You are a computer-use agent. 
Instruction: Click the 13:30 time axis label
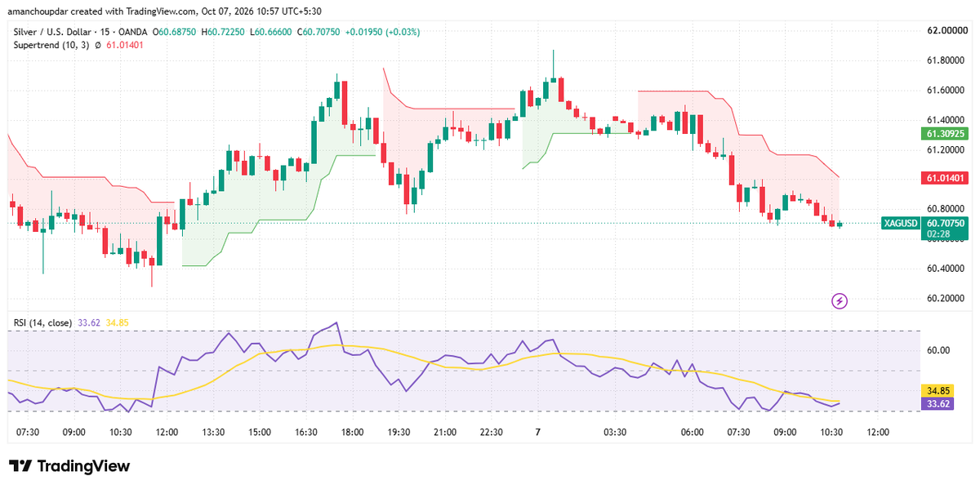[213, 432]
